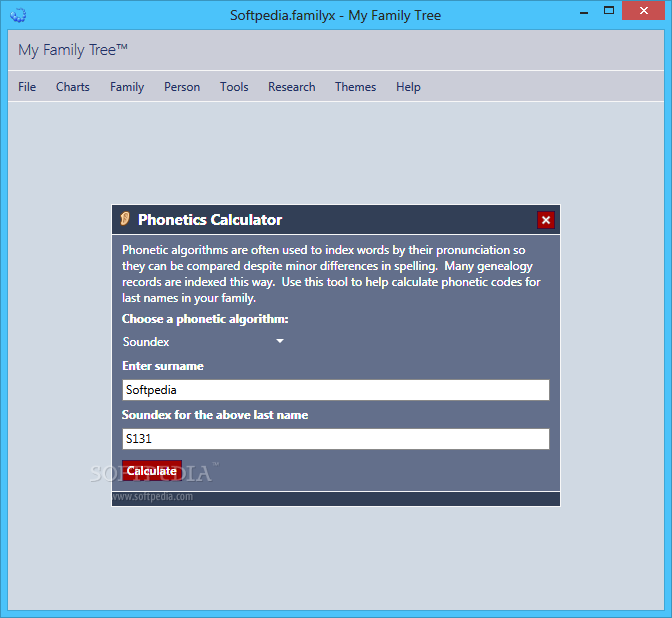The width and height of the screenshot is (672, 618).
Task: Click the 'Phonetics Calculator' title text
Action: click(210, 220)
